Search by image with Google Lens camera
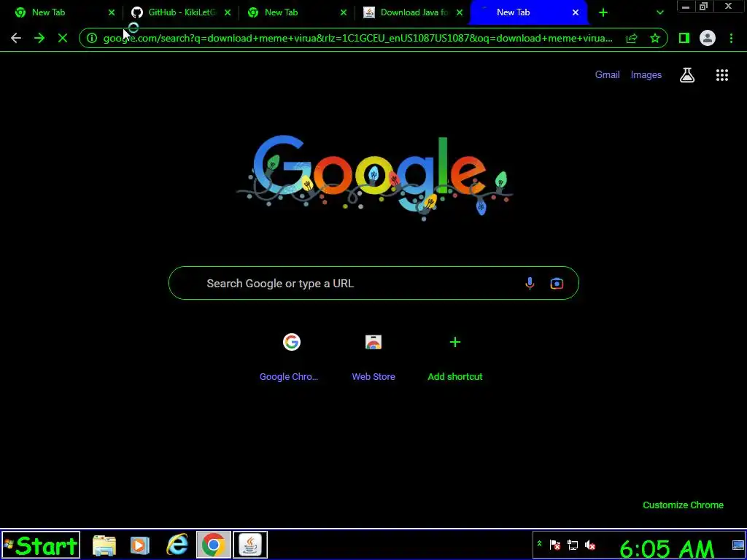The image size is (747, 560). [x=557, y=284]
